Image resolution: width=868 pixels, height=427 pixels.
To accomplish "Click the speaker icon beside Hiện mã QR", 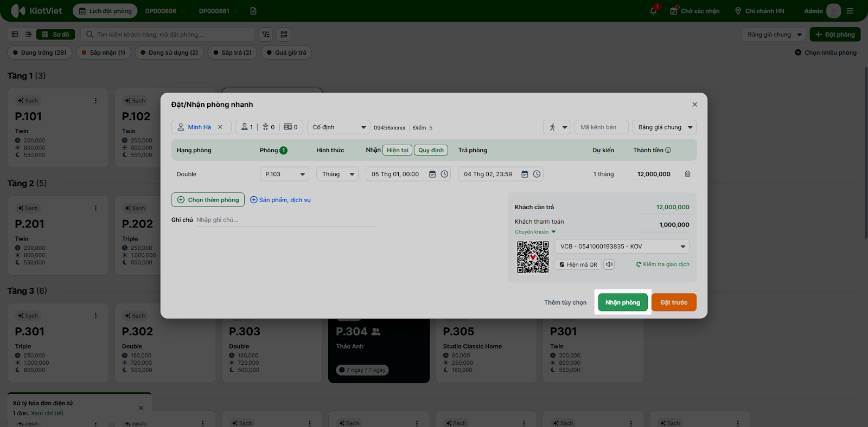I will (x=609, y=264).
